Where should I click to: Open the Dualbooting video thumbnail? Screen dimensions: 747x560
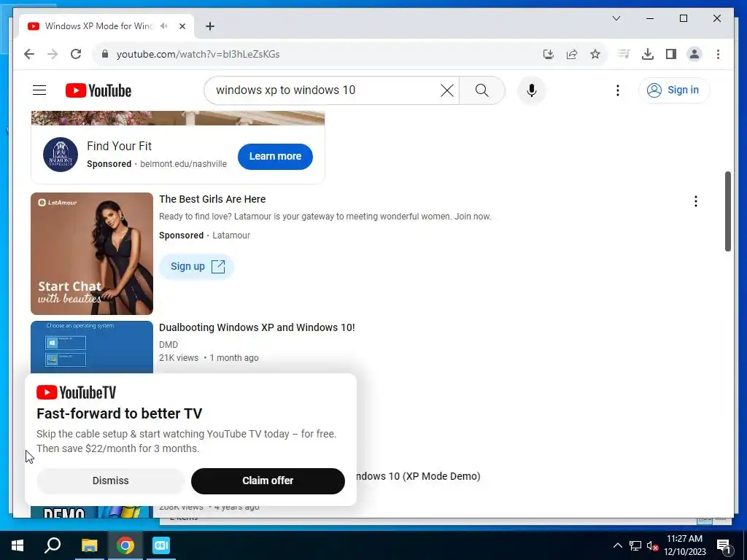tap(92, 347)
